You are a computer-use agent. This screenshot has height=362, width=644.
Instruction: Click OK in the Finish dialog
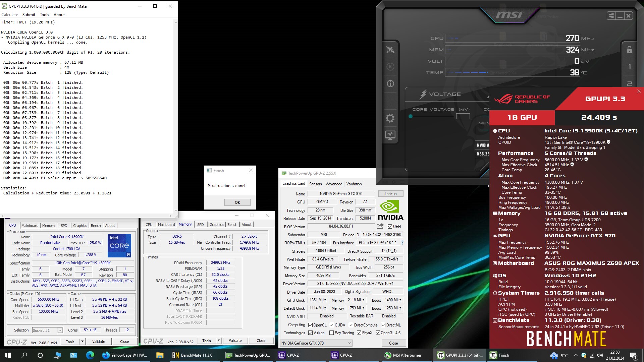coord(237,202)
